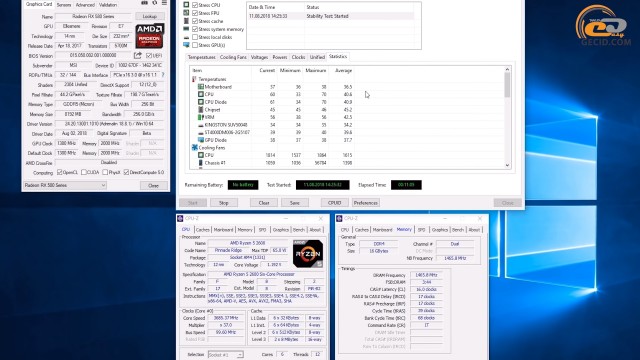The image size is (640, 360).
Task: Click the KINGSTON drive icon
Action: (x=201, y=125)
